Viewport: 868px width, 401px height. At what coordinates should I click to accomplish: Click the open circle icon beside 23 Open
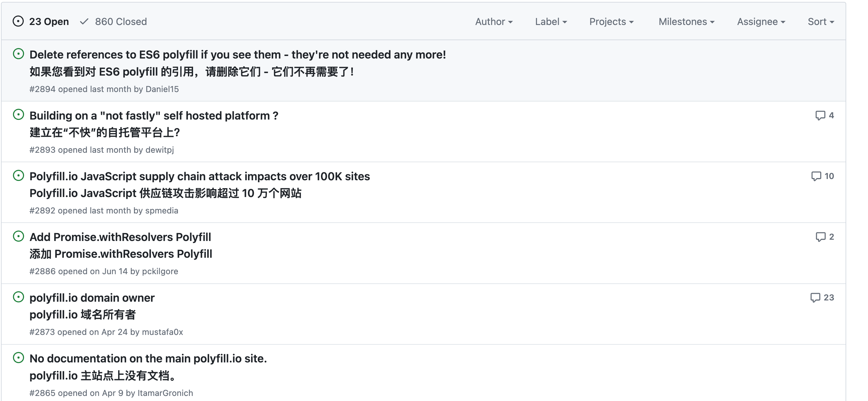pyautogui.click(x=18, y=21)
